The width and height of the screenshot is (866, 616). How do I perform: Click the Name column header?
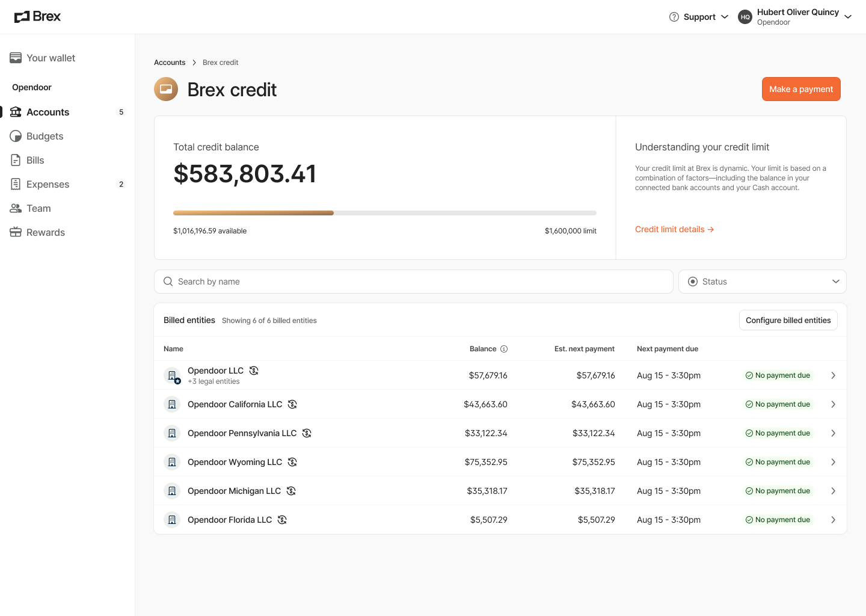(173, 349)
